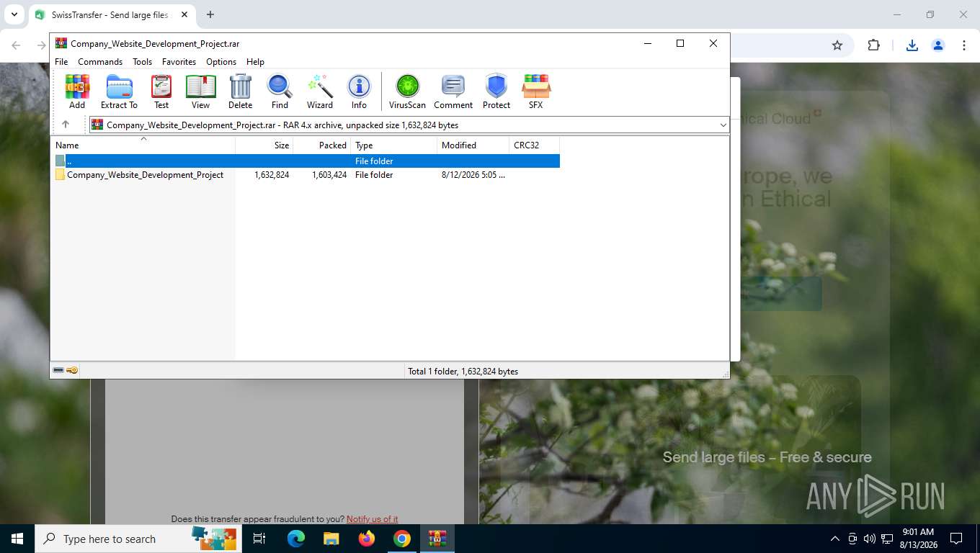Click the browser back arrow

17,45
